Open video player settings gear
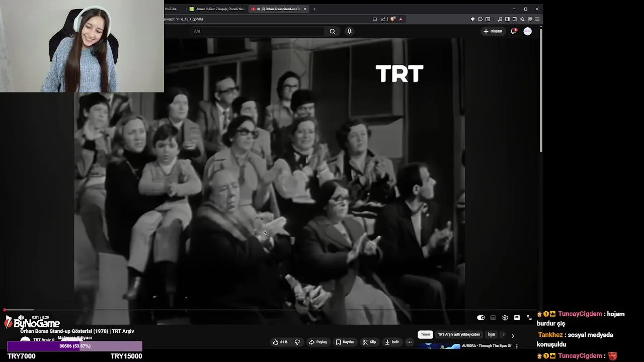644x362 pixels. tap(505, 318)
